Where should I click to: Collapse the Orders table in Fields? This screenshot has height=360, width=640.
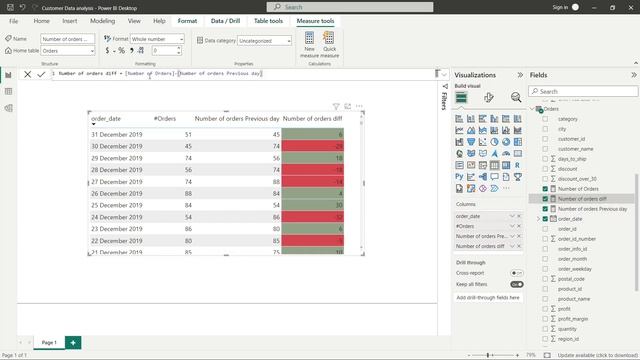point(533,109)
